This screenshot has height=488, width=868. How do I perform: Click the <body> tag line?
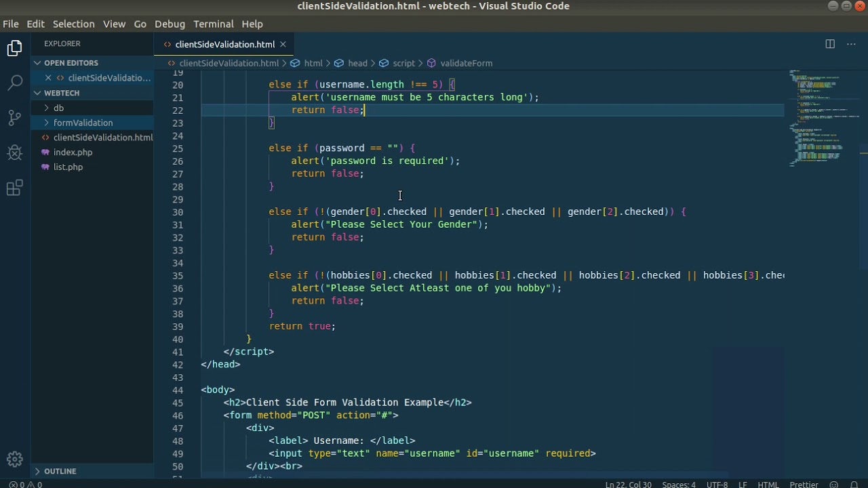click(x=218, y=390)
